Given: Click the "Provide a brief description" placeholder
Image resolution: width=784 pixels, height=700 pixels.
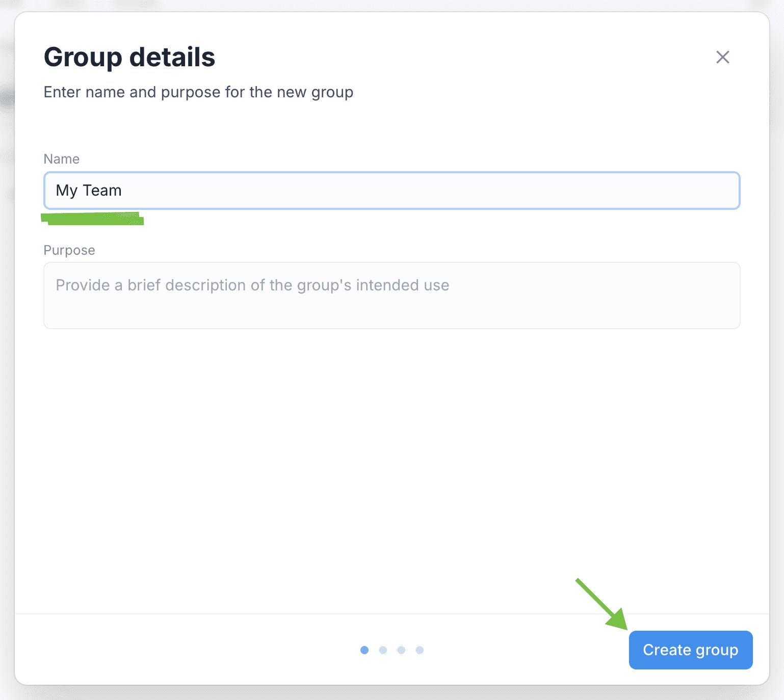Looking at the screenshot, I should [252, 285].
